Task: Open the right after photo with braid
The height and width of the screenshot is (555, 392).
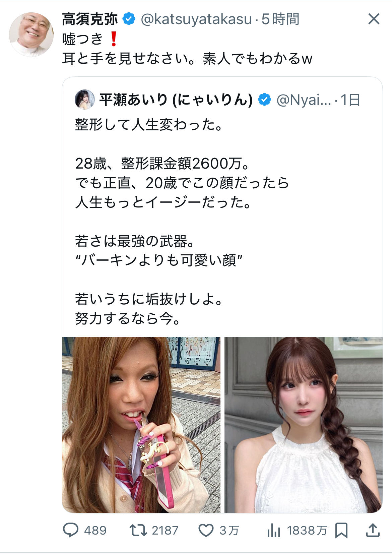Action: coord(304,425)
